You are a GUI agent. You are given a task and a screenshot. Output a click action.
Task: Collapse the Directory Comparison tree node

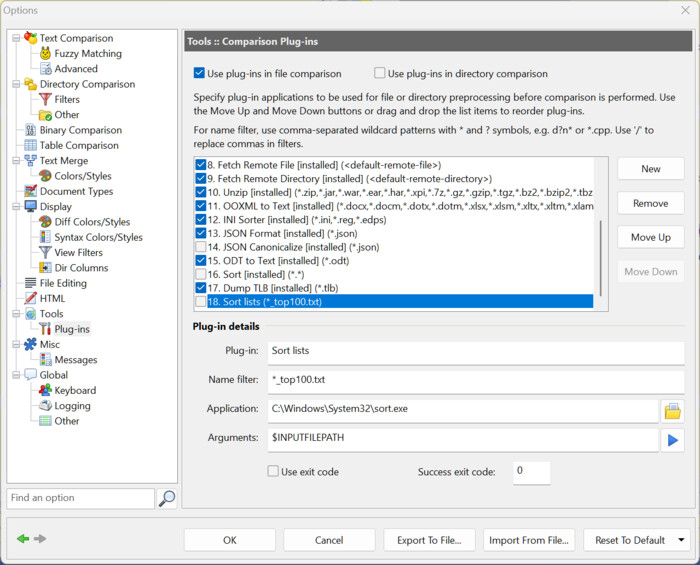click(x=16, y=84)
